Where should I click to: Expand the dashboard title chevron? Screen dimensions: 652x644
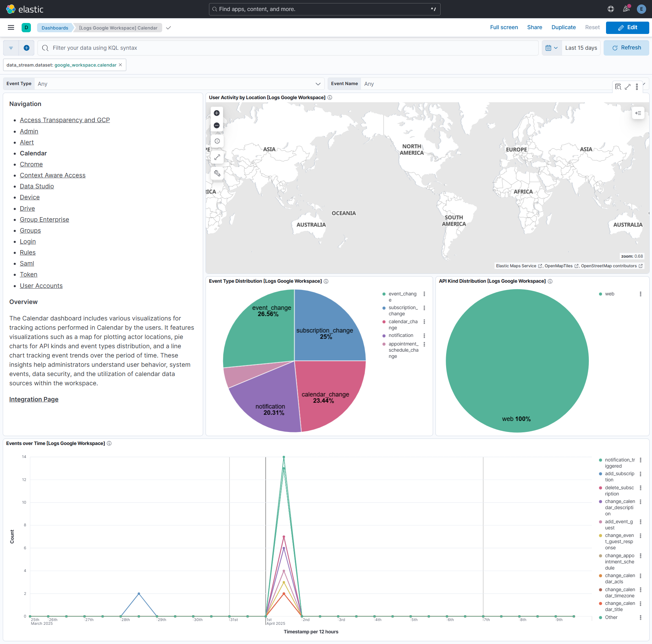coord(168,28)
